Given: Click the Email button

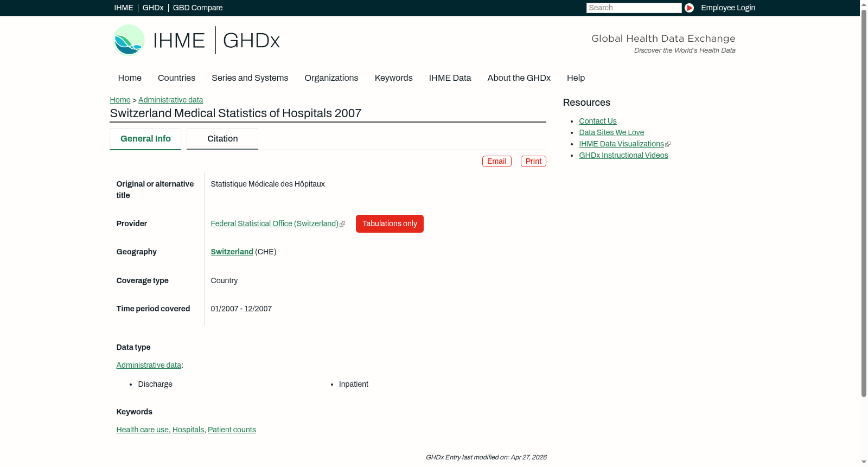Looking at the screenshot, I should click(497, 161).
